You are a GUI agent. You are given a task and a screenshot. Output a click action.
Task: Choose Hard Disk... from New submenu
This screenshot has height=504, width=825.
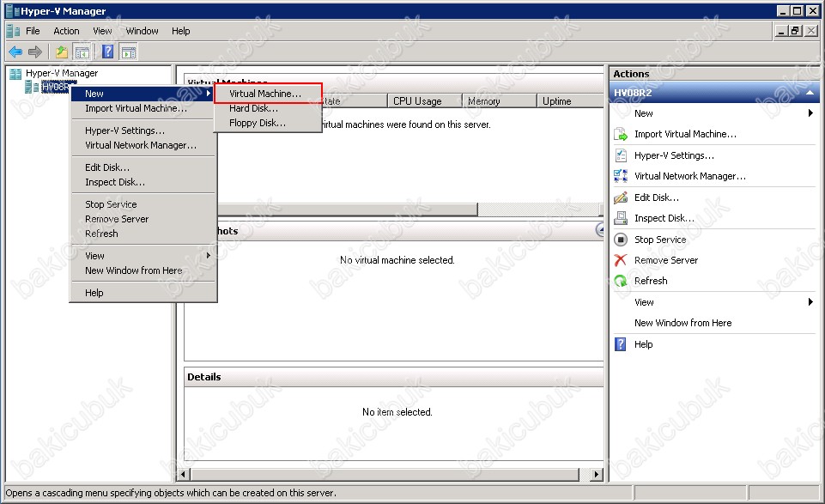pyautogui.click(x=268, y=108)
